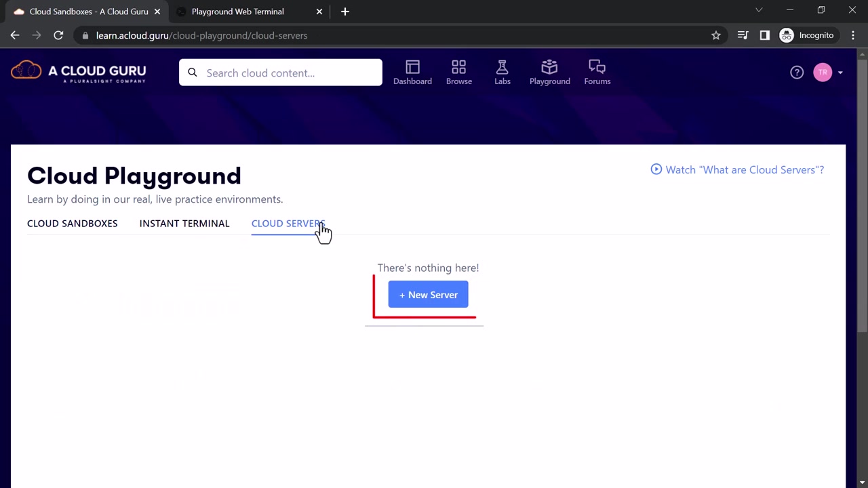Bookmark this page with star icon

716,35
